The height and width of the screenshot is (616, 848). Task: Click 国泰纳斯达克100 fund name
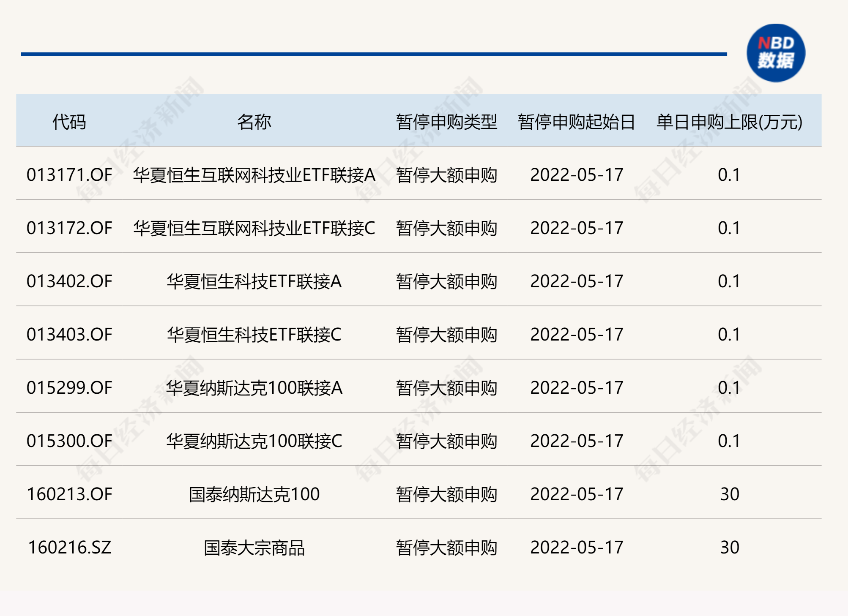coord(254,494)
